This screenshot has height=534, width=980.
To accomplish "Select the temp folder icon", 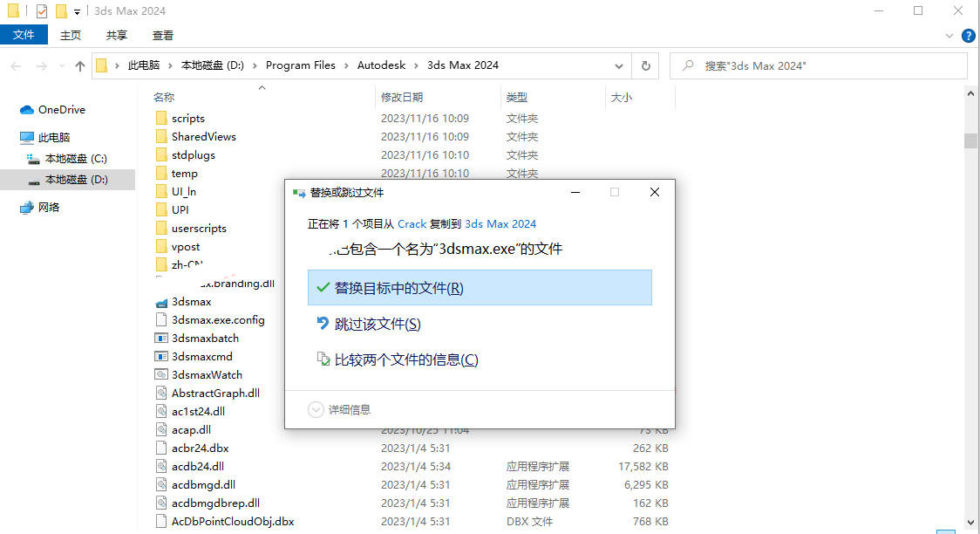I will 161,174.
